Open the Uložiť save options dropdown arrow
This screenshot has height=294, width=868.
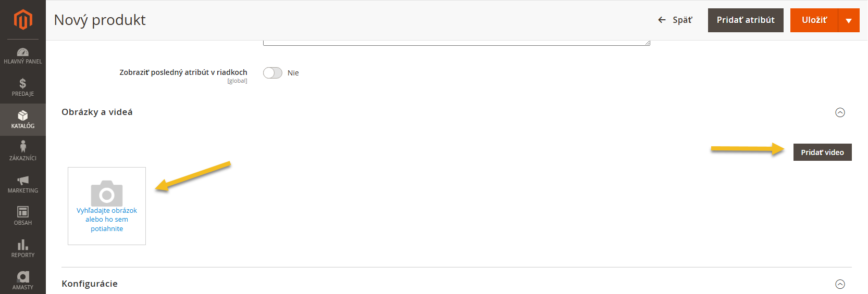point(849,20)
